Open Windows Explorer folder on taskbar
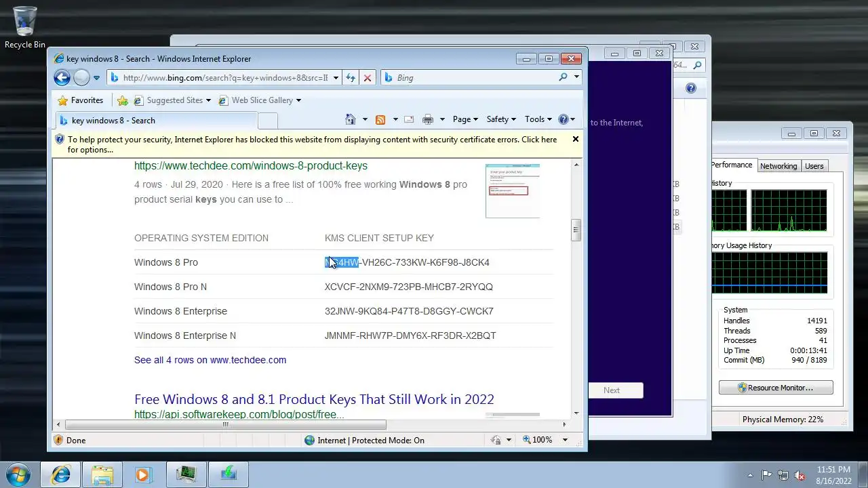The image size is (868, 488). (x=102, y=474)
